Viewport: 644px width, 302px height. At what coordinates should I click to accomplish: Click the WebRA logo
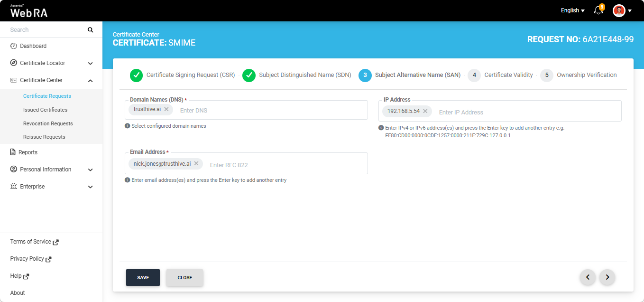click(x=29, y=11)
